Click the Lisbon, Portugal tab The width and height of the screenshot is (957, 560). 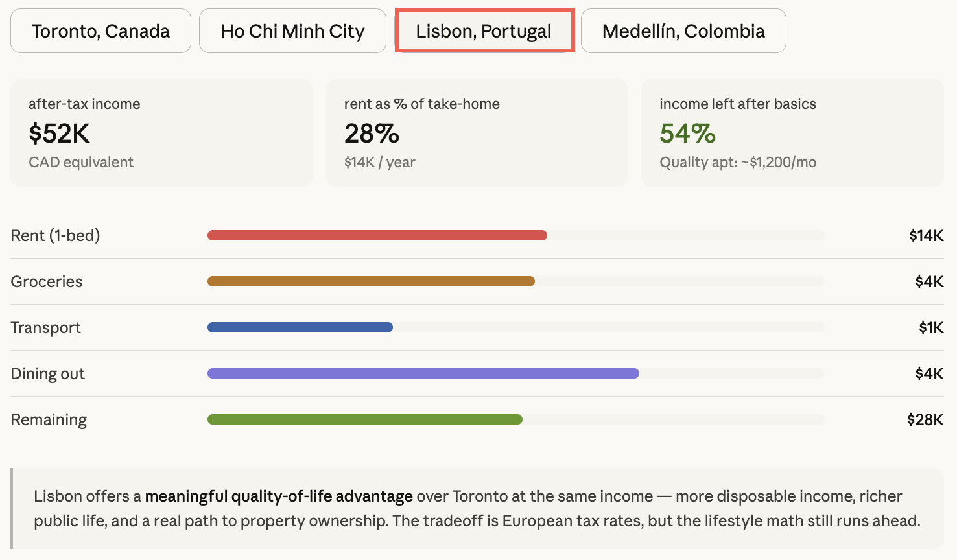point(484,31)
